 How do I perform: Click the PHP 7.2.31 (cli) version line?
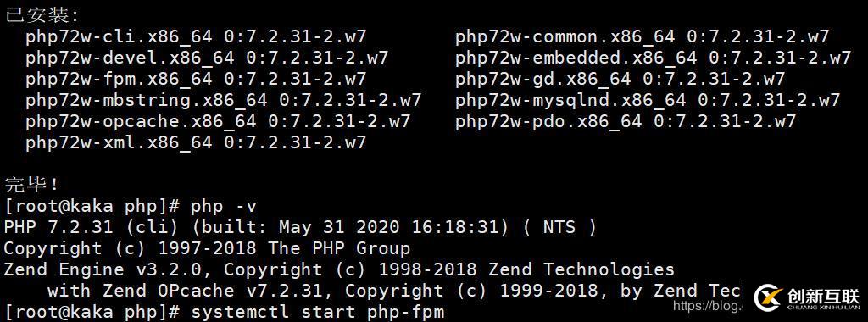point(301,227)
